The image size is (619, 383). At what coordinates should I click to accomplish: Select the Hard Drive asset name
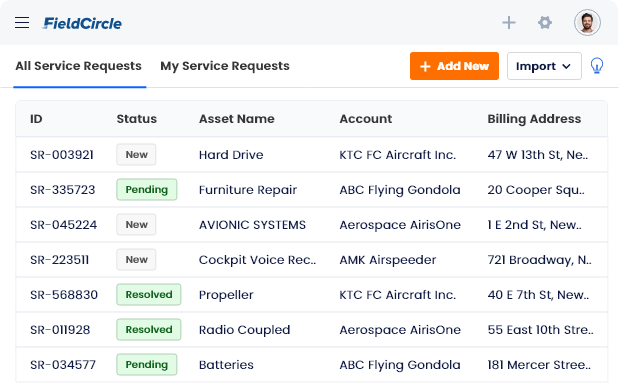pyautogui.click(x=231, y=155)
